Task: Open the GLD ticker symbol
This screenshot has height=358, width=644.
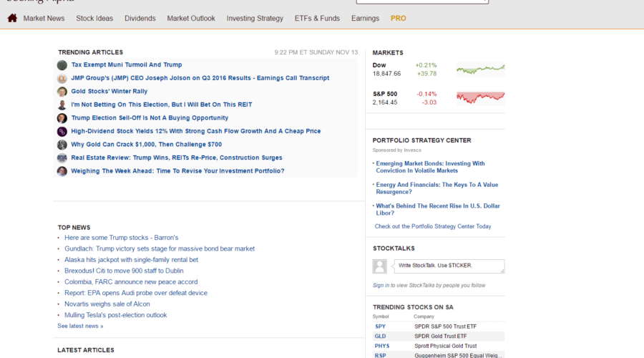Action: (381, 337)
